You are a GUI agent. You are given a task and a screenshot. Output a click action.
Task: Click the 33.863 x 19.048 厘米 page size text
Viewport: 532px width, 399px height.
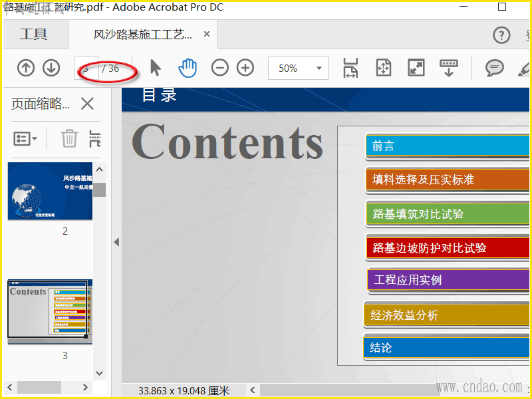[184, 391]
